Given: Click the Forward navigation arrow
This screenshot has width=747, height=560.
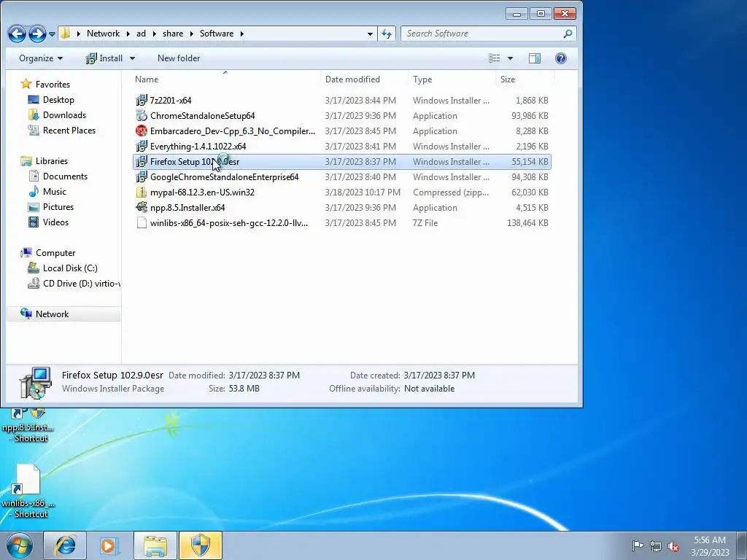Looking at the screenshot, I should click(37, 34).
